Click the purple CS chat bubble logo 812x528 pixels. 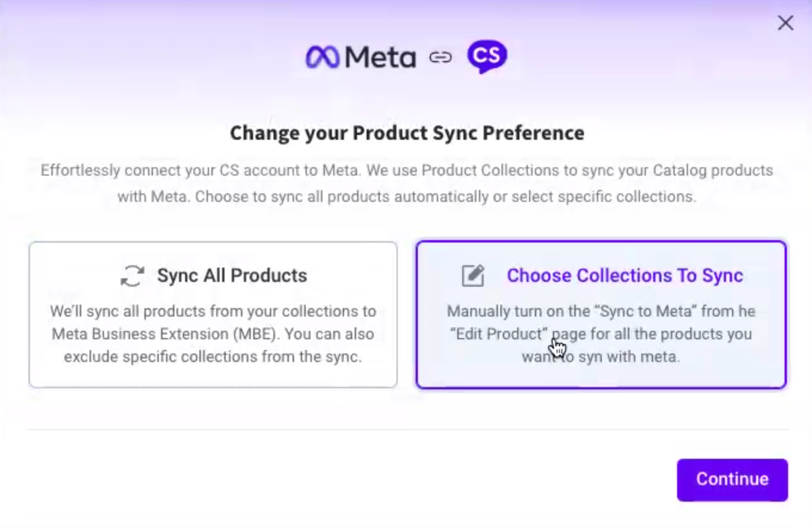487,57
